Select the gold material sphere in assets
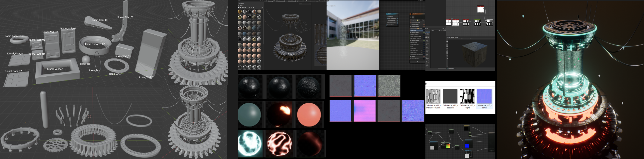The image size is (644, 159). click(x=240, y=12)
